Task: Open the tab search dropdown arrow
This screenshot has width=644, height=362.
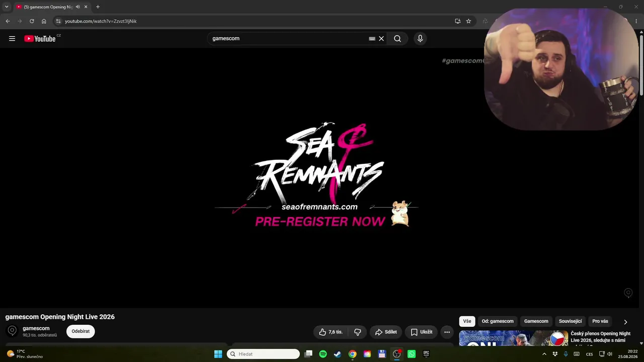Action: [7, 7]
